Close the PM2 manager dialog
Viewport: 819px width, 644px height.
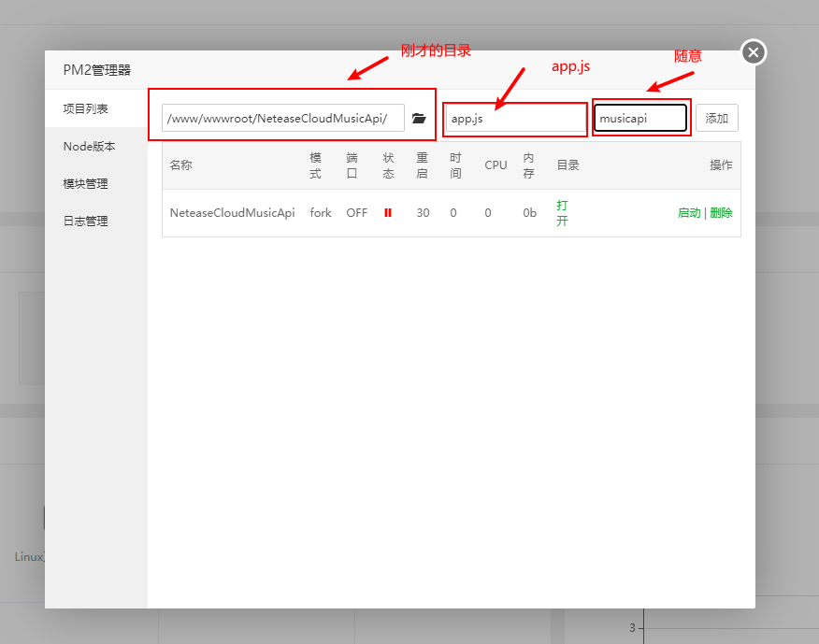[753, 52]
